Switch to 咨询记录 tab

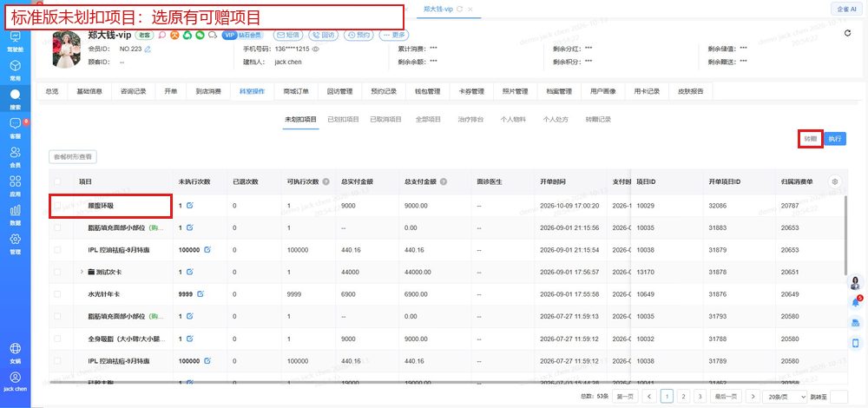[x=134, y=91]
